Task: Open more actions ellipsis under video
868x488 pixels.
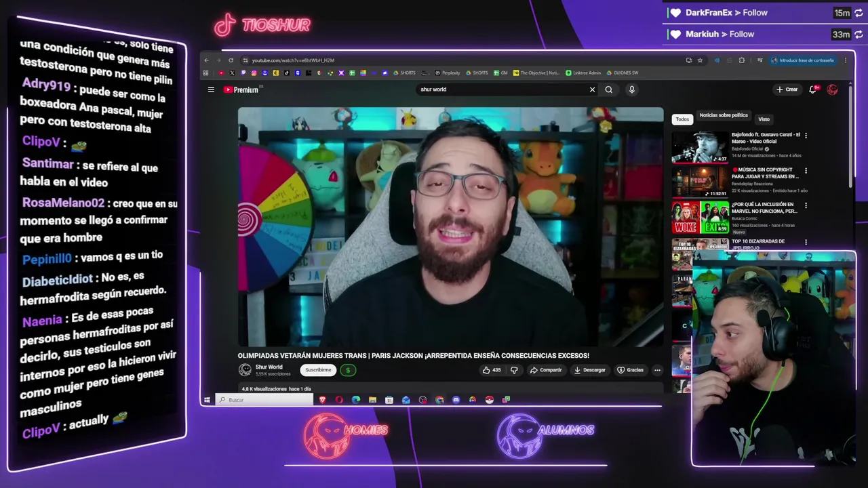Action: point(657,370)
